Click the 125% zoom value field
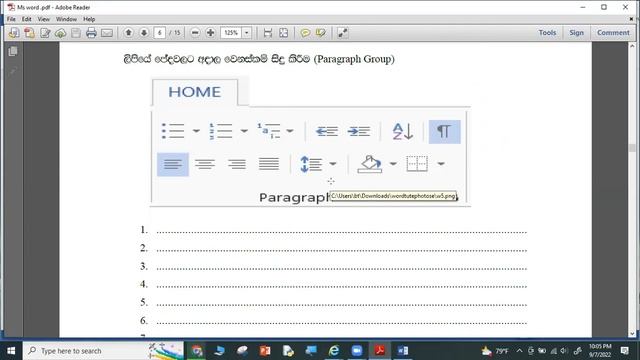This screenshot has width=640, height=360. pos(231,33)
